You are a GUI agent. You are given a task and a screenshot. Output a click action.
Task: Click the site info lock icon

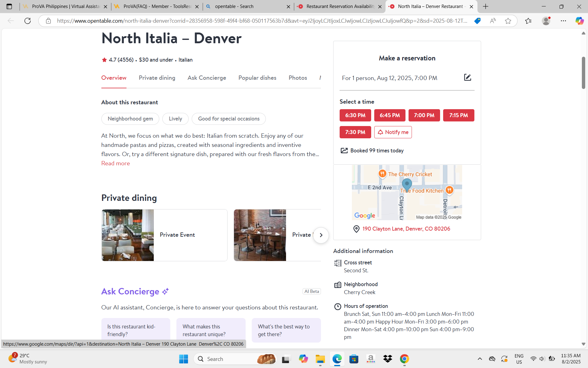(x=48, y=21)
